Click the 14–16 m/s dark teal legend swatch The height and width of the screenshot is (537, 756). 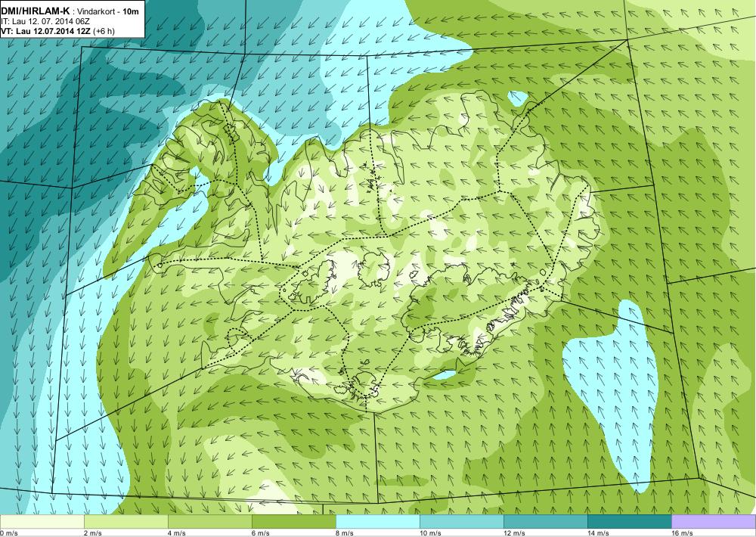(x=629, y=522)
